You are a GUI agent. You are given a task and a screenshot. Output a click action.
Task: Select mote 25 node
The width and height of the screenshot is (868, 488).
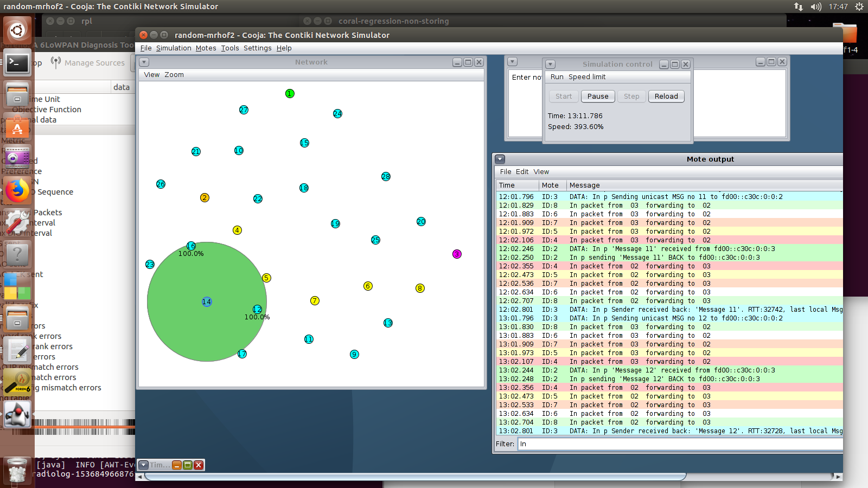pyautogui.click(x=375, y=240)
